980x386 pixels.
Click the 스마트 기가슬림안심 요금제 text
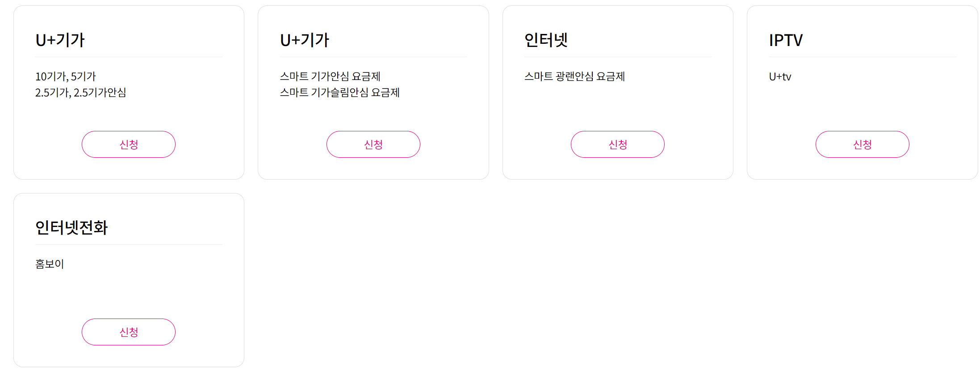pyautogui.click(x=340, y=92)
